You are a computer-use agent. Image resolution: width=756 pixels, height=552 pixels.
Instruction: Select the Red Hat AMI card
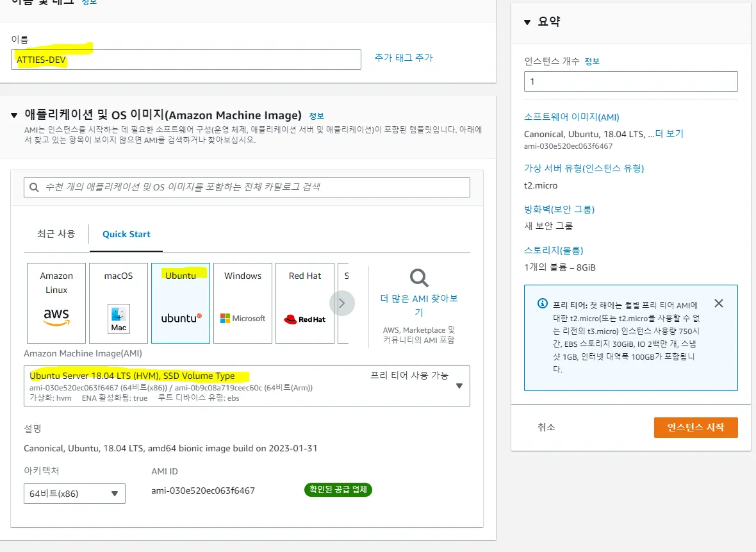305,303
